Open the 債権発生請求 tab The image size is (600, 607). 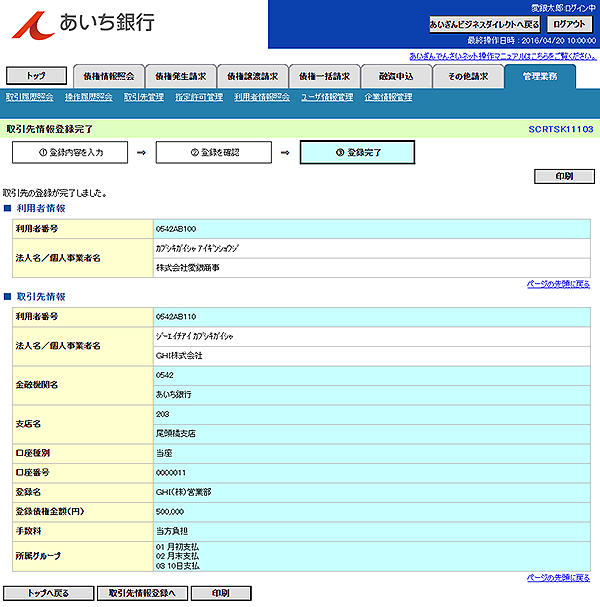181,77
